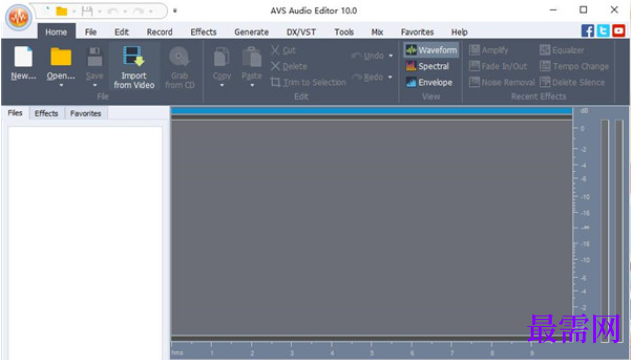639x360 pixels.
Task: Click the Delete item in Edit group
Action: coord(289,66)
